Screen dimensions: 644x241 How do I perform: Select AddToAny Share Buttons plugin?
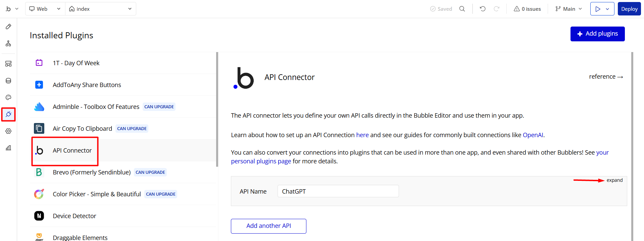tap(87, 85)
